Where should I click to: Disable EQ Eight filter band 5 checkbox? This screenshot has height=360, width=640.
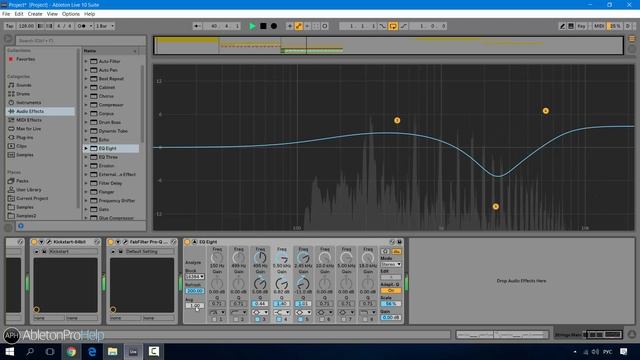pyautogui.click(x=300, y=319)
